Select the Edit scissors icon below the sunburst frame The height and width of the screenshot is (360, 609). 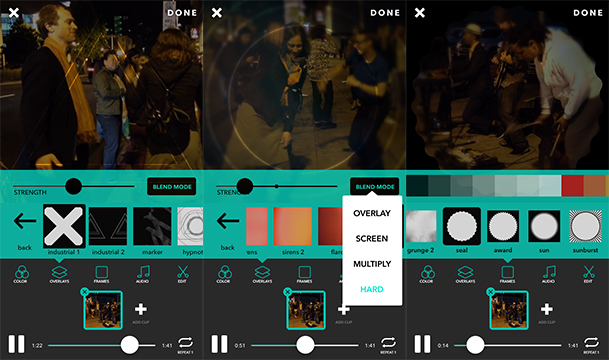(x=588, y=274)
